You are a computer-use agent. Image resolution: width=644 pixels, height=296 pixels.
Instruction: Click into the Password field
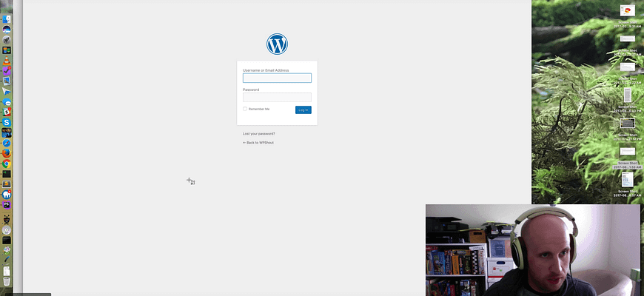click(277, 97)
